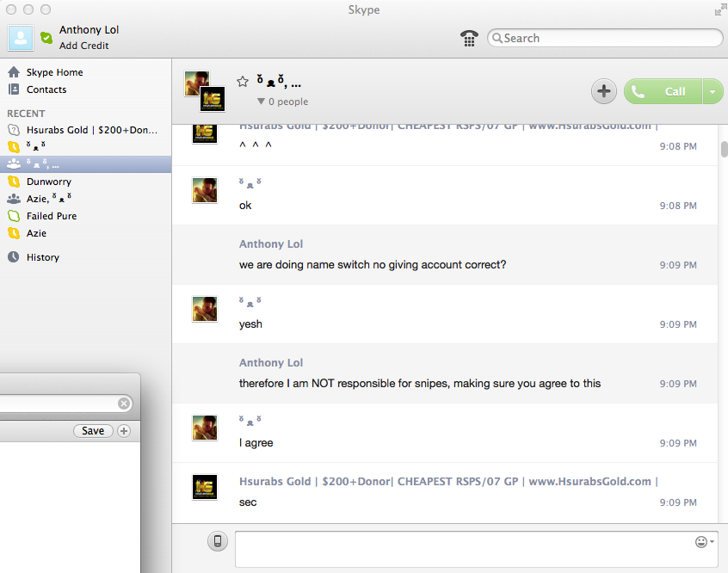This screenshot has height=573, width=728.
Task: Open the Call button dropdown arrow
Action: 713,91
